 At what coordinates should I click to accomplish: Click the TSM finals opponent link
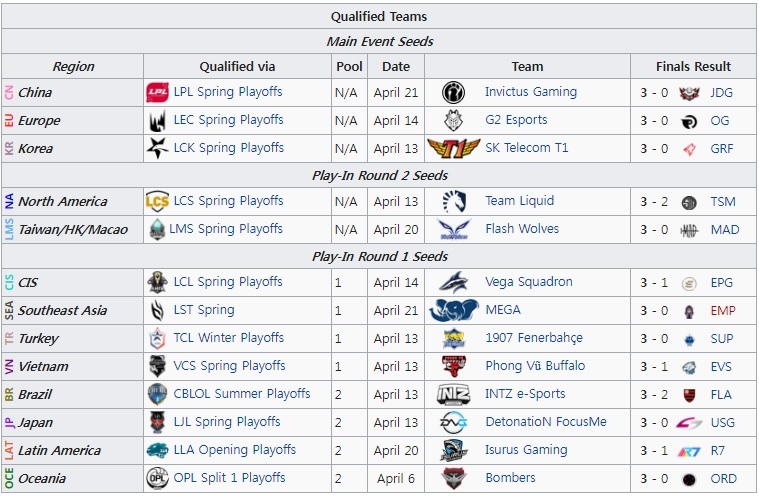pyautogui.click(x=722, y=201)
